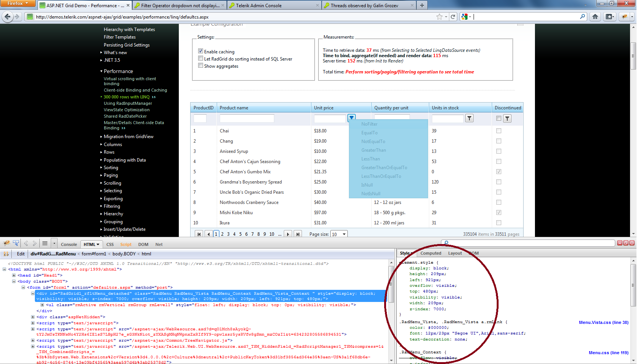Disable the Enable caching checkbox
This screenshot has width=638, height=364.
[x=200, y=51]
